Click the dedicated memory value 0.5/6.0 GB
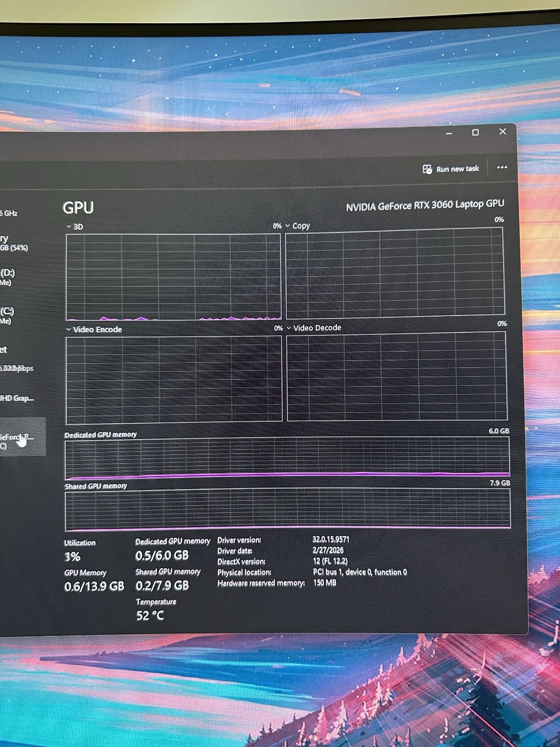 [162, 556]
